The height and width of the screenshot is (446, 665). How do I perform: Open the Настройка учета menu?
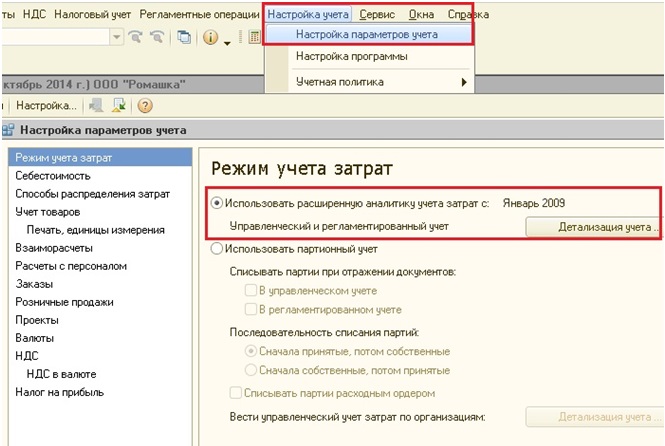click(308, 14)
